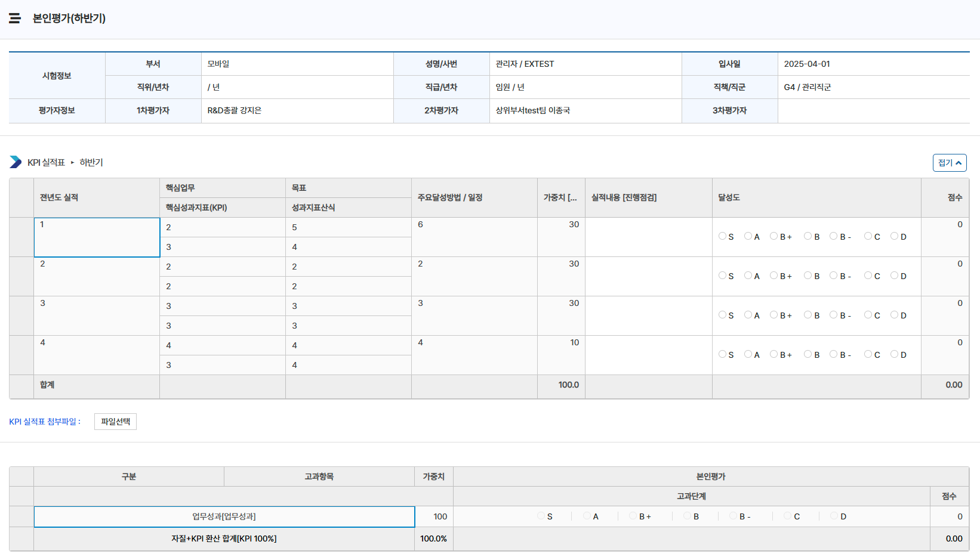The image size is (980, 554).
Task: Click the blue KPI 실적표 arrow icon
Action: (x=16, y=162)
